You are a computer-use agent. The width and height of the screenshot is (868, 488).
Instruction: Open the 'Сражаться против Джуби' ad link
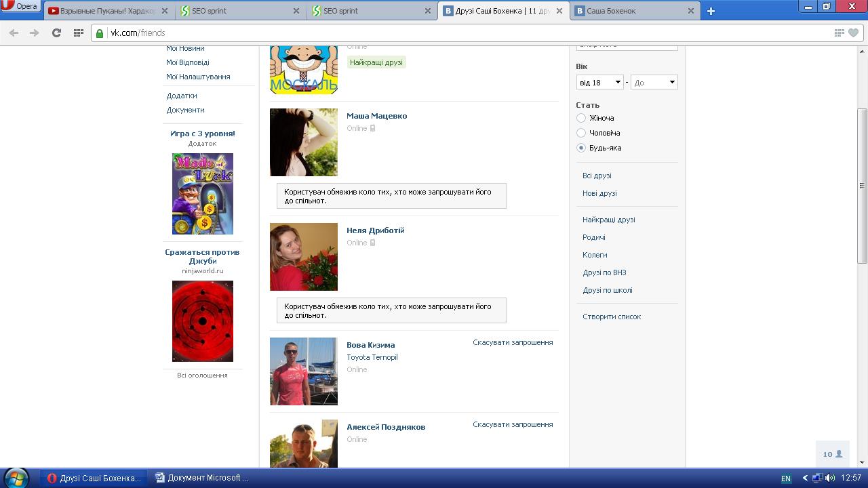(x=202, y=256)
